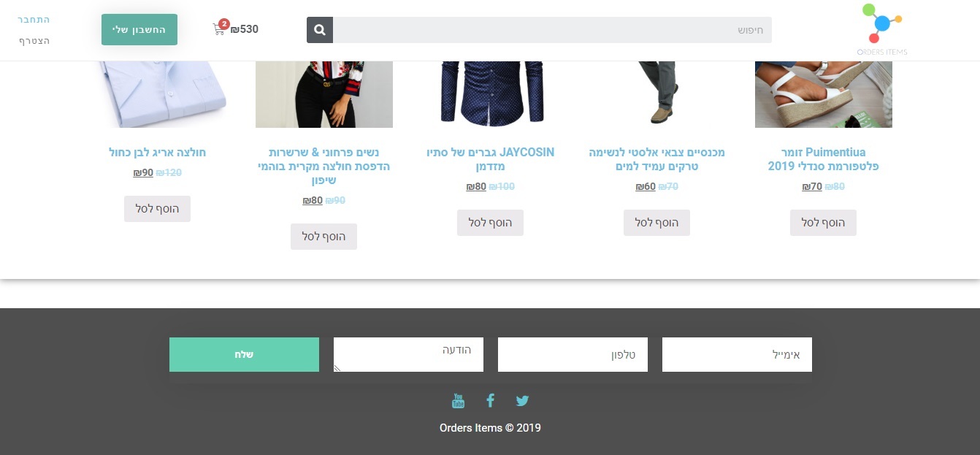Image resolution: width=980 pixels, height=455 pixels.
Task: Add the JAYCOSIN men's shirt to cart
Action: pyautogui.click(x=490, y=223)
